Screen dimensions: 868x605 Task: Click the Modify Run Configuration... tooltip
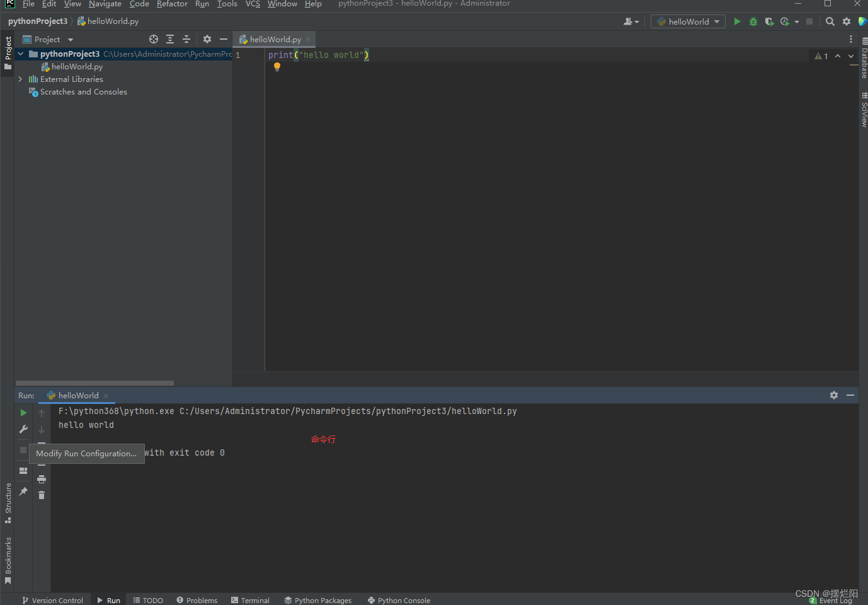pyautogui.click(x=86, y=454)
